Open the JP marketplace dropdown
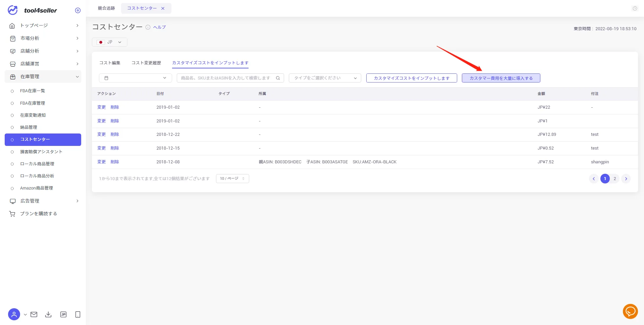The image size is (644, 325). pos(110,42)
